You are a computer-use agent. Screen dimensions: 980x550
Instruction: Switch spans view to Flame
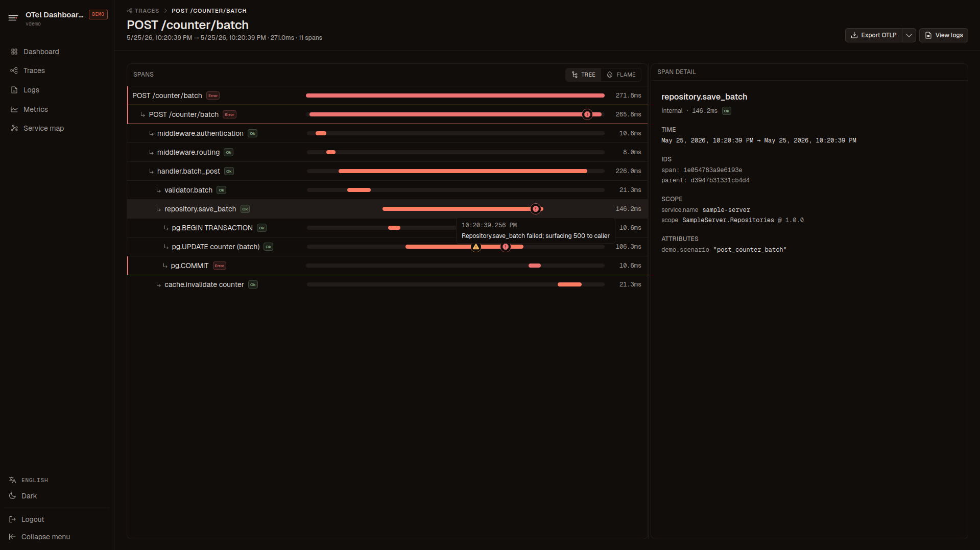621,75
